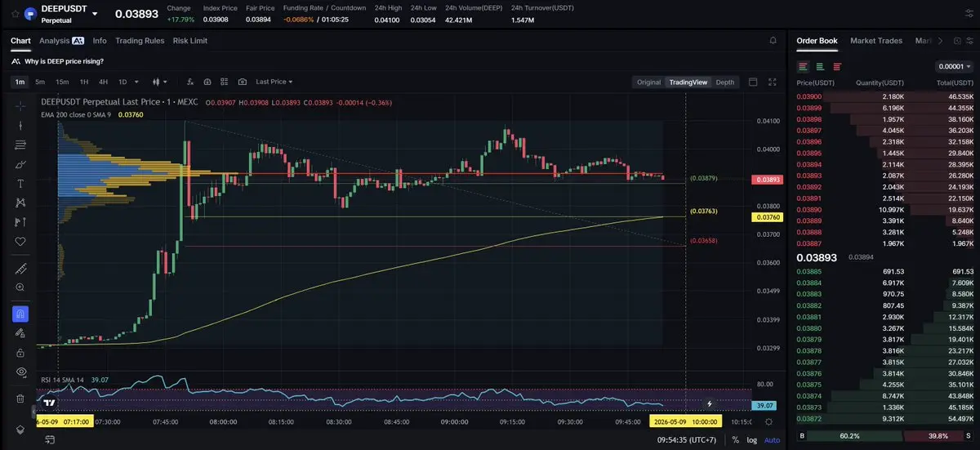Open the Info tab
The image size is (980, 450).
(x=100, y=40)
